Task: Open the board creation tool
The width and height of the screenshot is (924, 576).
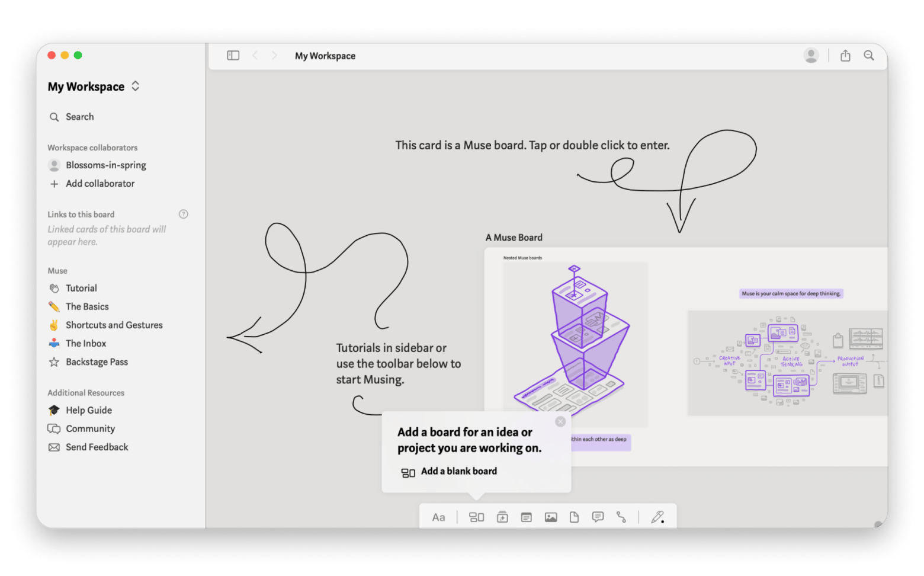Action: 477,517
